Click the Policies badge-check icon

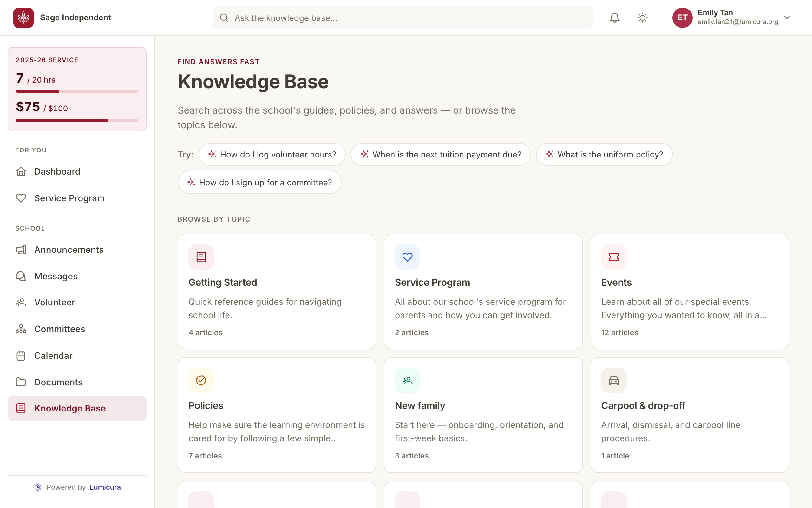pyautogui.click(x=201, y=380)
